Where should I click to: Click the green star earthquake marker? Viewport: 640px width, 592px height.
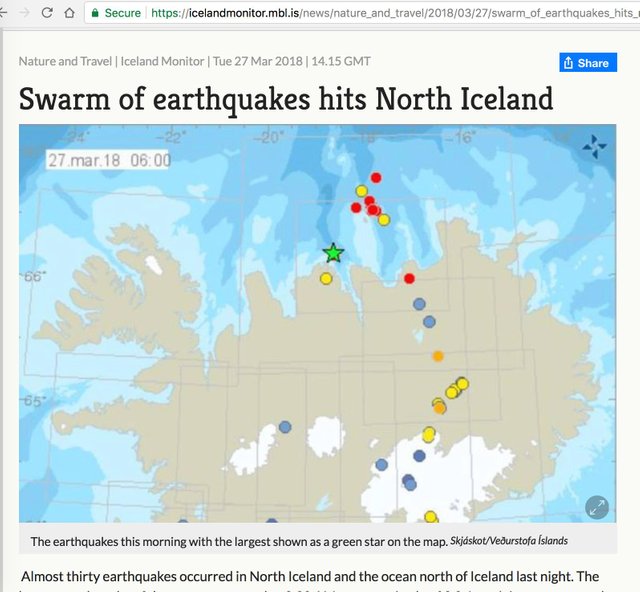pos(333,253)
